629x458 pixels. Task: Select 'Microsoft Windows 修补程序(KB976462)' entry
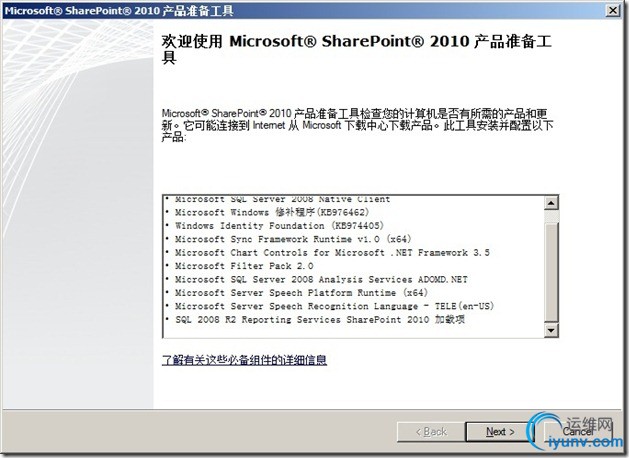pyautogui.click(x=272, y=212)
